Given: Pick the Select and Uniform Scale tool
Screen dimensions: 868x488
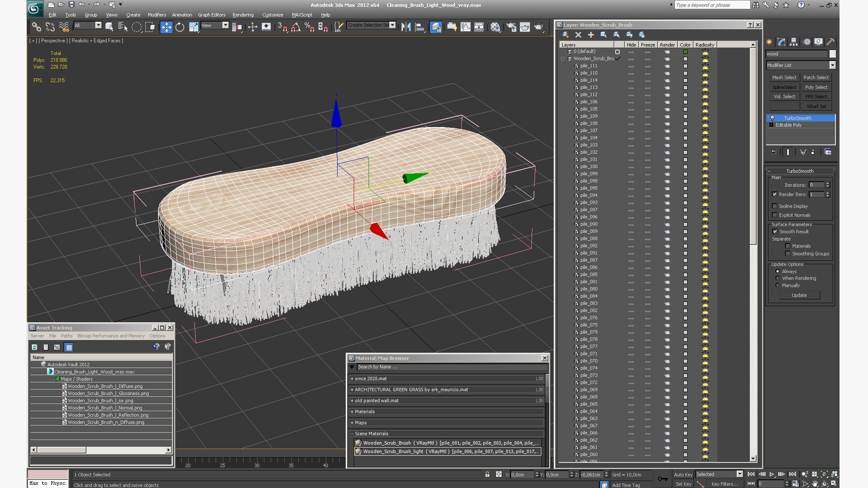Looking at the screenshot, I should [x=193, y=27].
